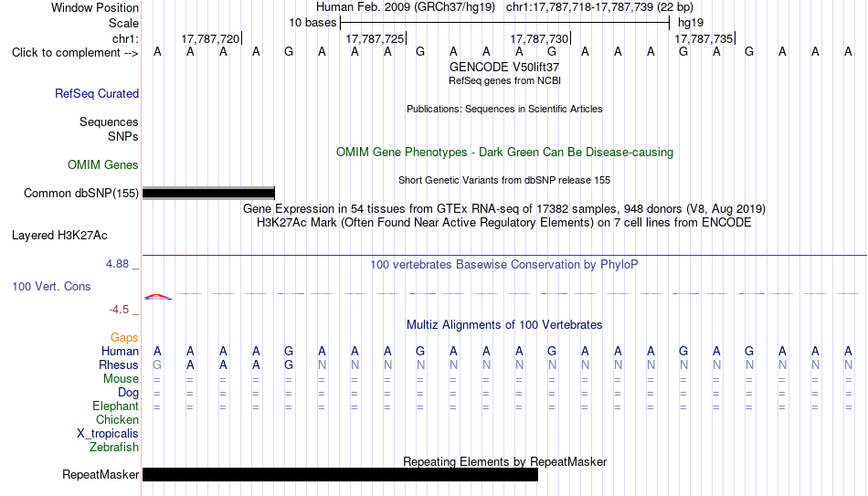Click 'Repeating Elements by RepeatMasker' title

(x=504, y=461)
